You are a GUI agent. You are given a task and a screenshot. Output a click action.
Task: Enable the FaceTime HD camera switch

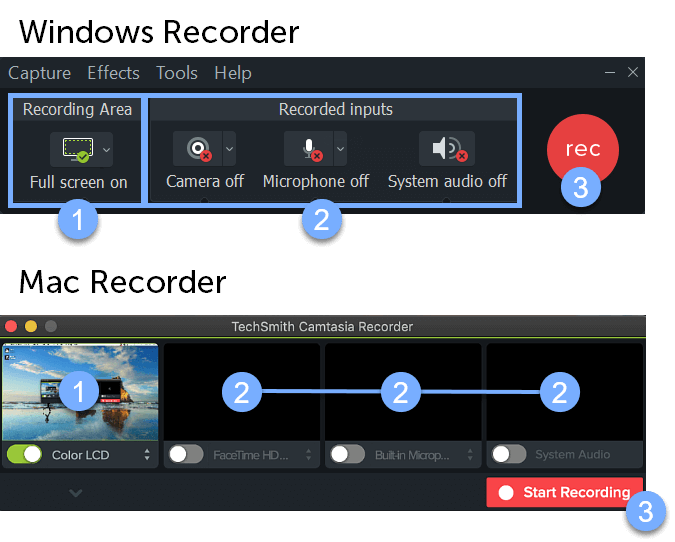point(186,454)
